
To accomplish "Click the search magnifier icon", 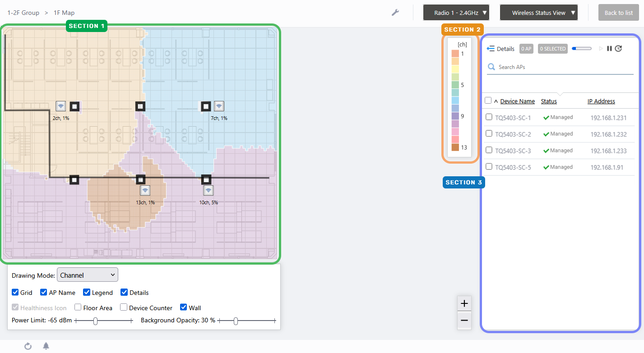I will pyautogui.click(x=491, y=67).
